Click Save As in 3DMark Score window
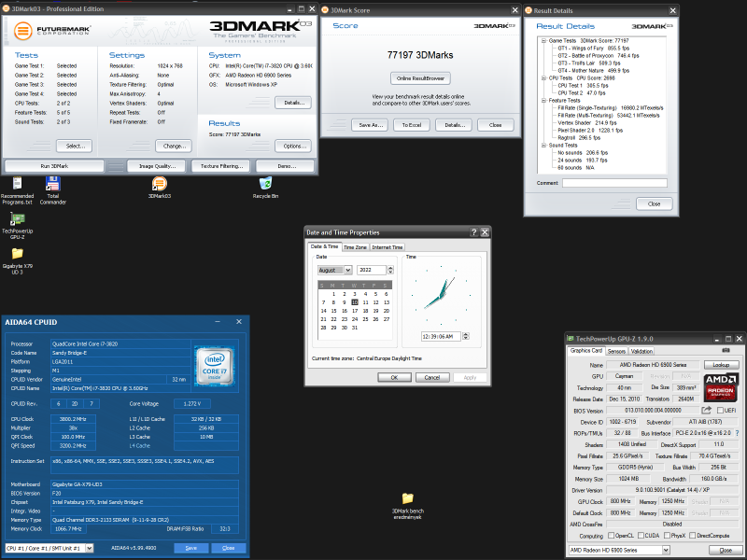747x560 pixels. pos(370,125)
